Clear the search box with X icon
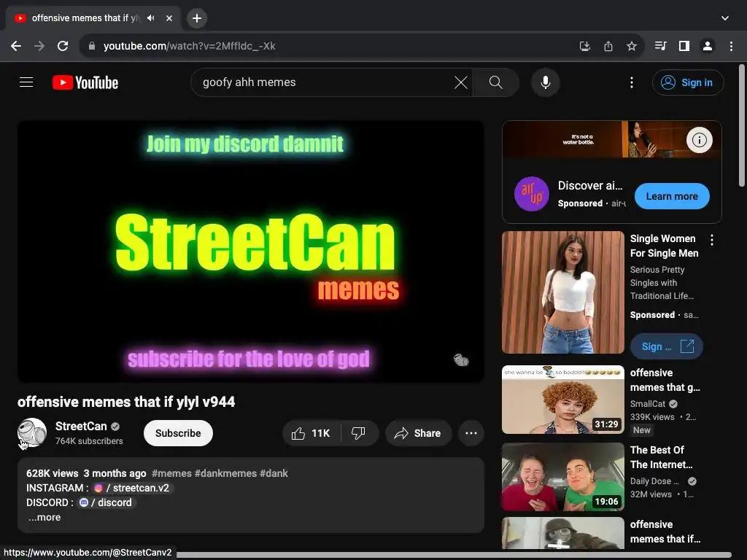 tap(461, 82)
